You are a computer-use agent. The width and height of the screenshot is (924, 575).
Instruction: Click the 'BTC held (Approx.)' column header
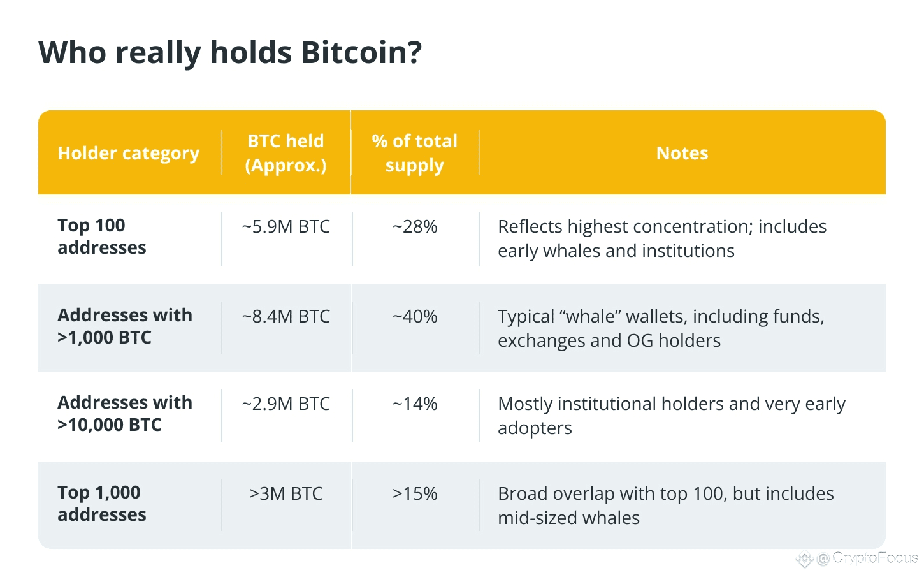coord(286,153)
